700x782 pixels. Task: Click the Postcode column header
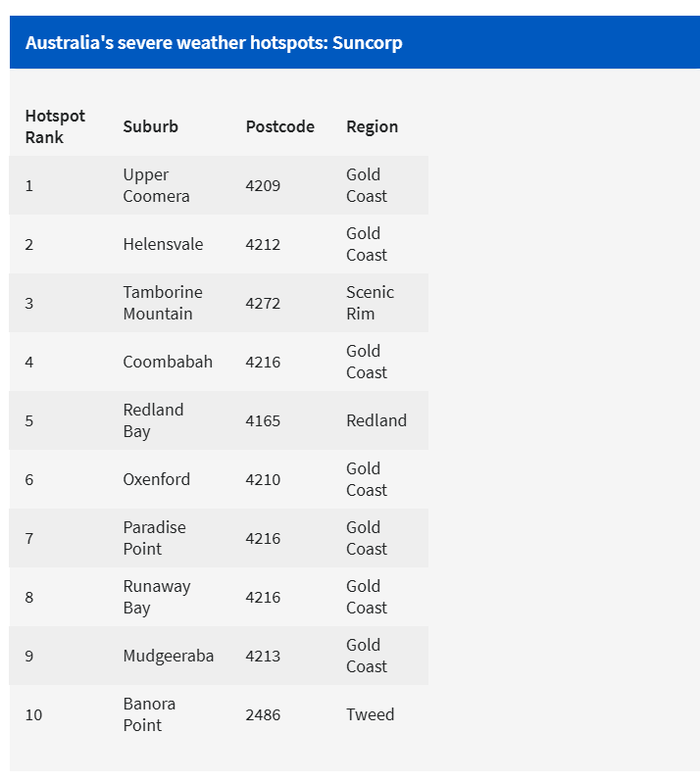[x=279, y=126]
